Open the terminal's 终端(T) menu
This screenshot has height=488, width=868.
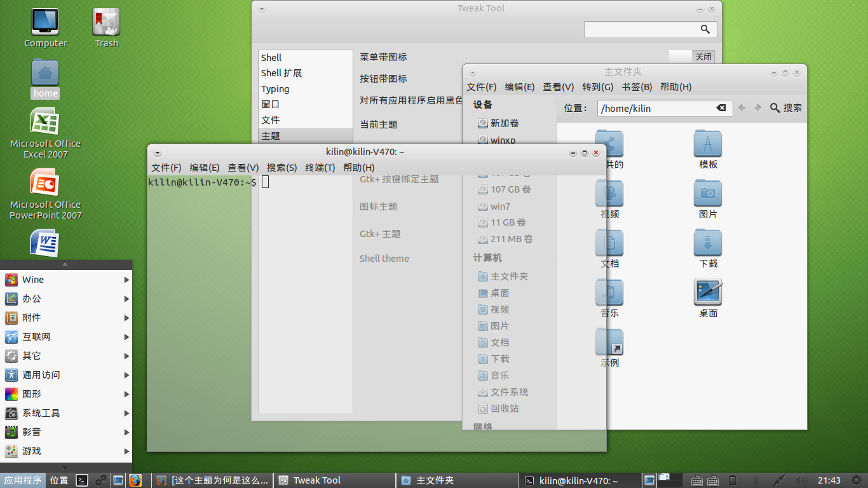320,168
